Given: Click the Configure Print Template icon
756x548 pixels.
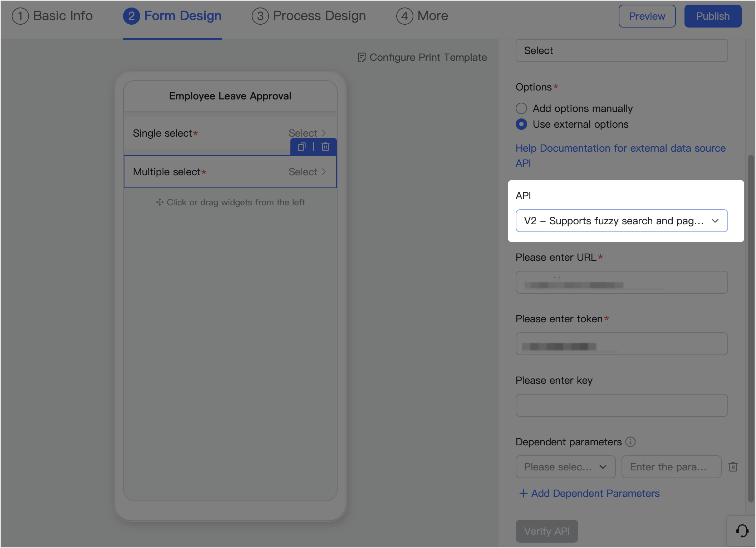Looking at the screenshot, I should [x=362, y=57].
